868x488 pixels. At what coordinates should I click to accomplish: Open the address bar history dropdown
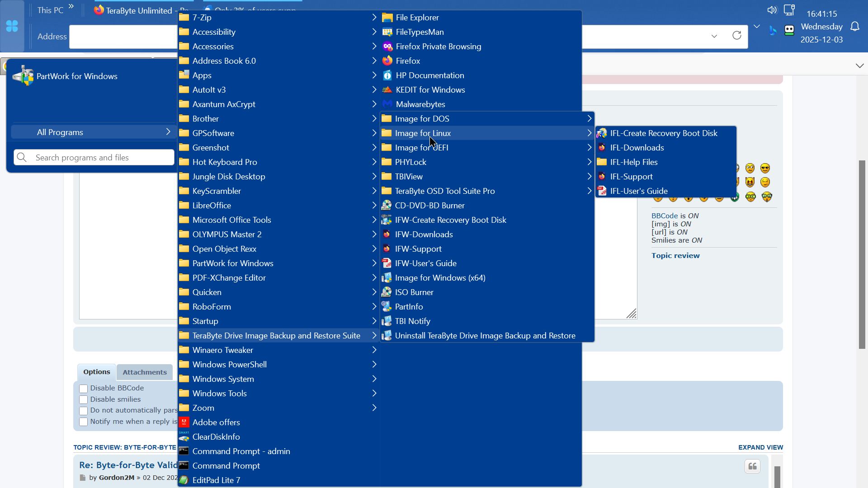714,36
